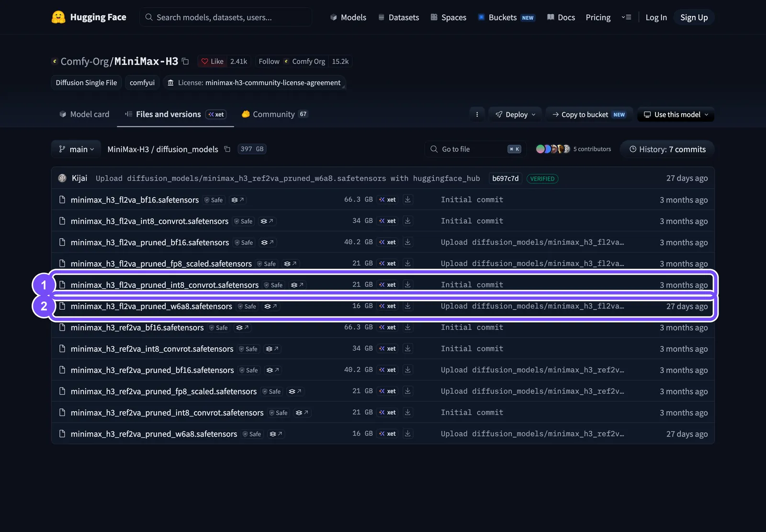Go to Models in top navigation
This screenshot has height=532, width=766.
[x=348, y=17]
